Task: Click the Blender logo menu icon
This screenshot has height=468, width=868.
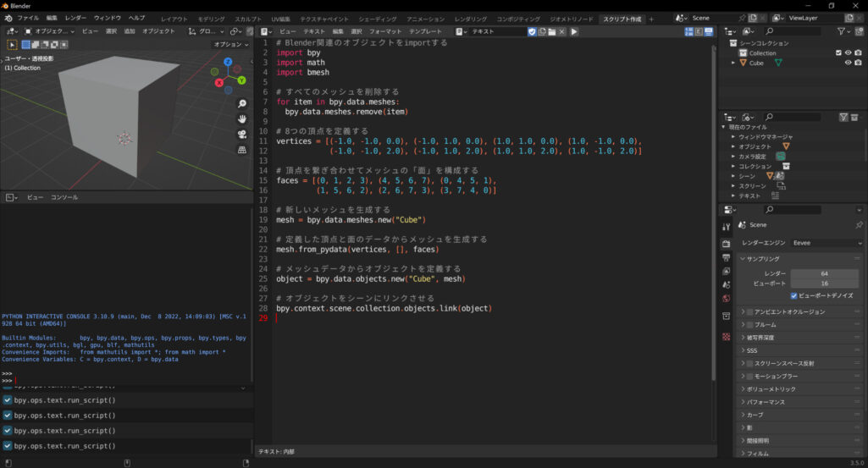Action: tap(8, 19)
